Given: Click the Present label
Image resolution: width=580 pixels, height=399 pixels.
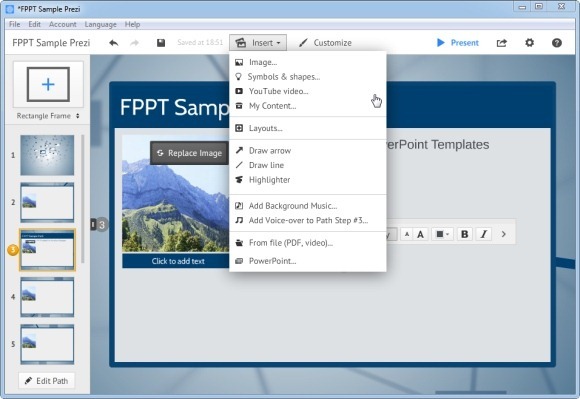Looking at the screenshot, I should pyautogui.click(x=465, y=43).
